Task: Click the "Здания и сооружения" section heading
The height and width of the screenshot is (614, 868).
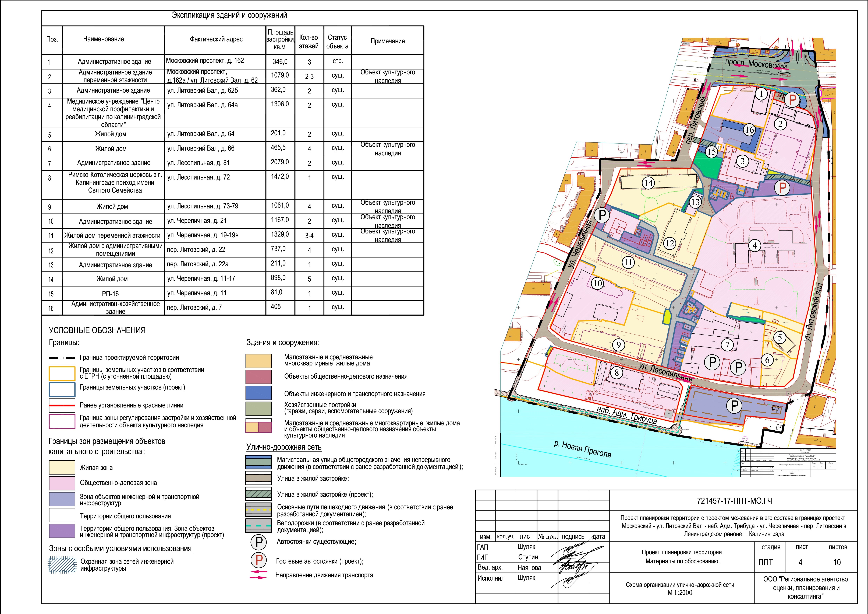Action: (x=282, y=342)
